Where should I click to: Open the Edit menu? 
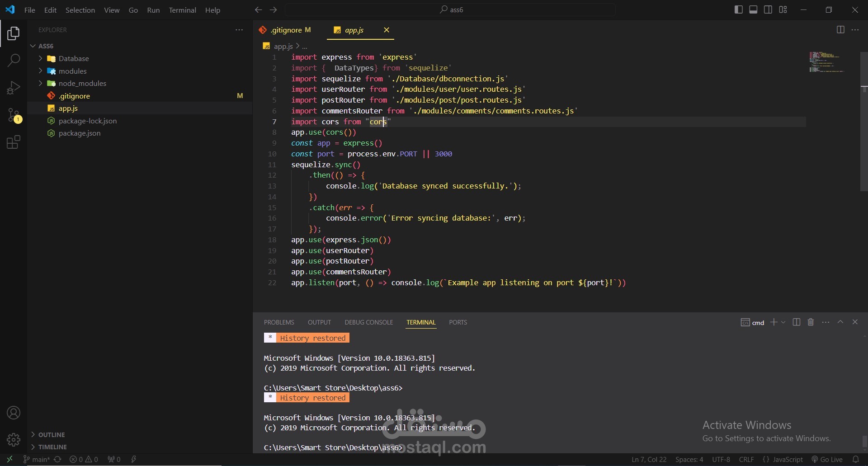coord(50,9)
